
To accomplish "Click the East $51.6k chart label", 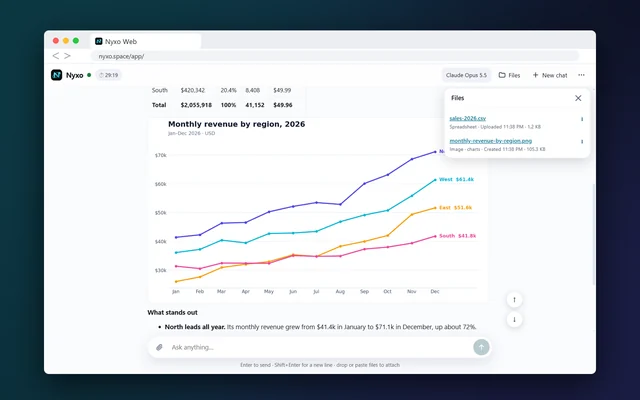I will [x=455, y=208].
